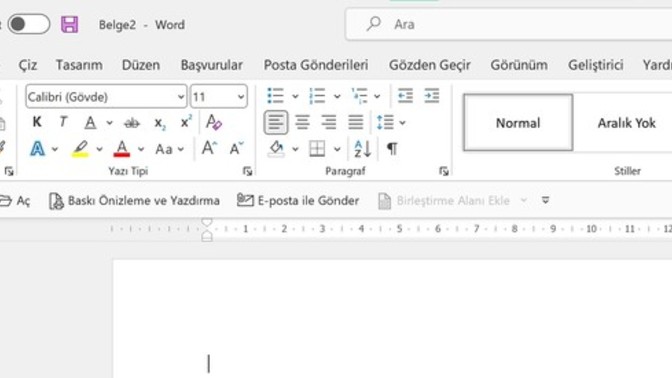
Task: Toggle italic (T) formatting
Action: coord(63,122)
